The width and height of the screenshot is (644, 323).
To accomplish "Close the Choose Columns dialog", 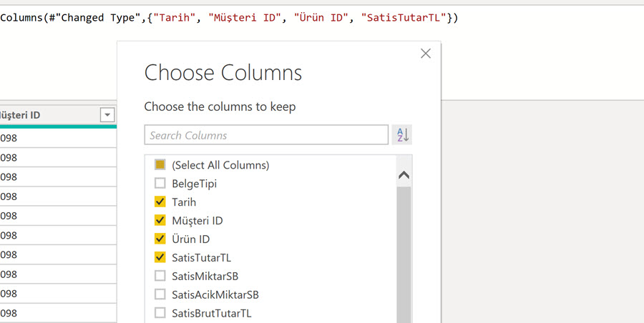I will [x=426, y=54].
